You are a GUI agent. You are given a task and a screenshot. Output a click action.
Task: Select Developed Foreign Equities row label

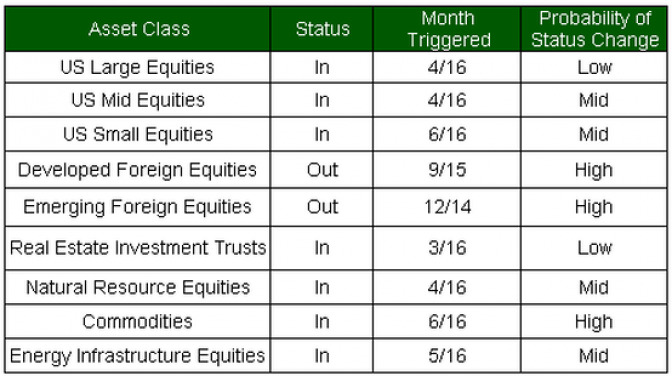point(138,170)
